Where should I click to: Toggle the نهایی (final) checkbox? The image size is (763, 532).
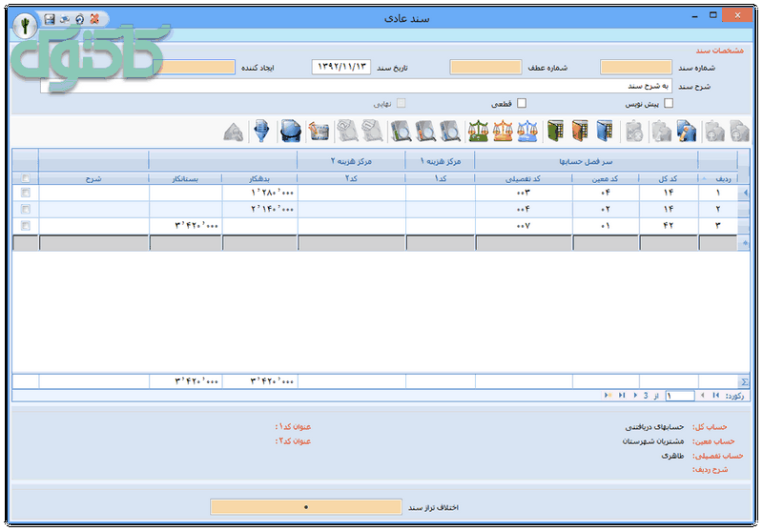tap(401, 103)
